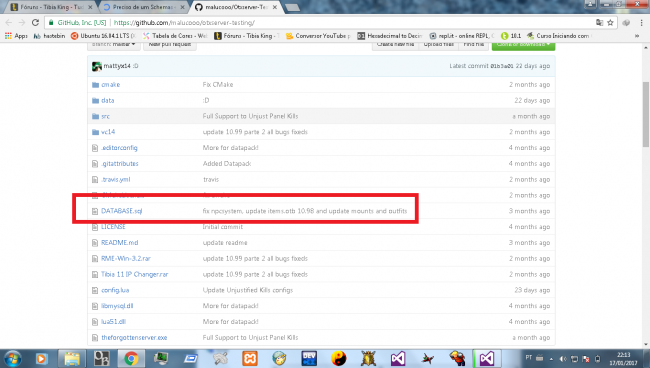This screenshot has width=650, height=368.
Task: Click the file icon beside README.md
Action: pos(95,242)
